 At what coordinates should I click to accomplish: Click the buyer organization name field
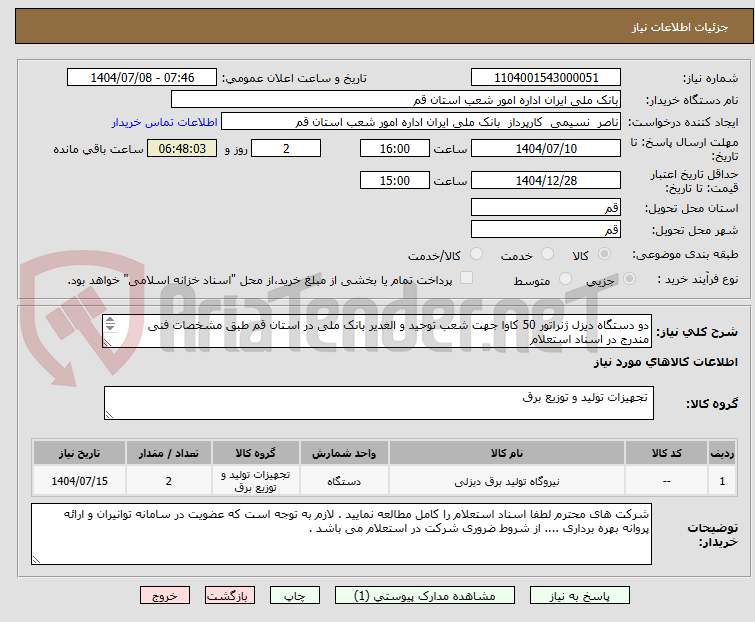pyautogui.click(x=396, y=100)
